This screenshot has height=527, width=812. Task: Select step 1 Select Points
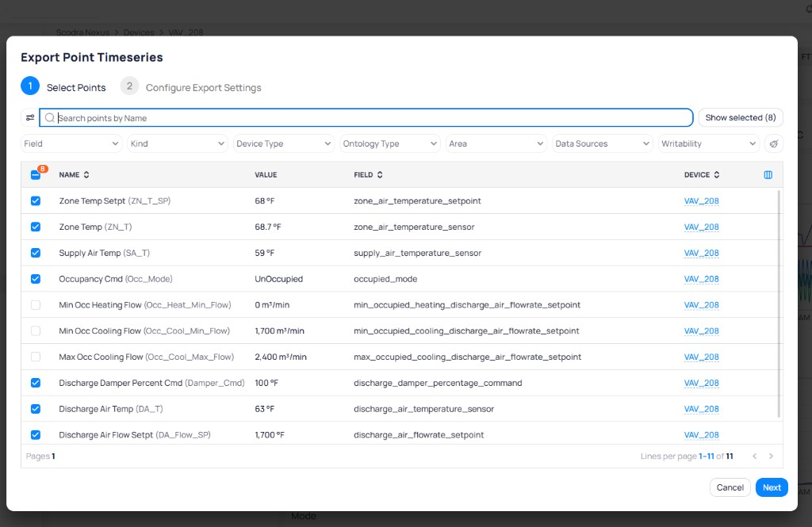click(63, 86)
